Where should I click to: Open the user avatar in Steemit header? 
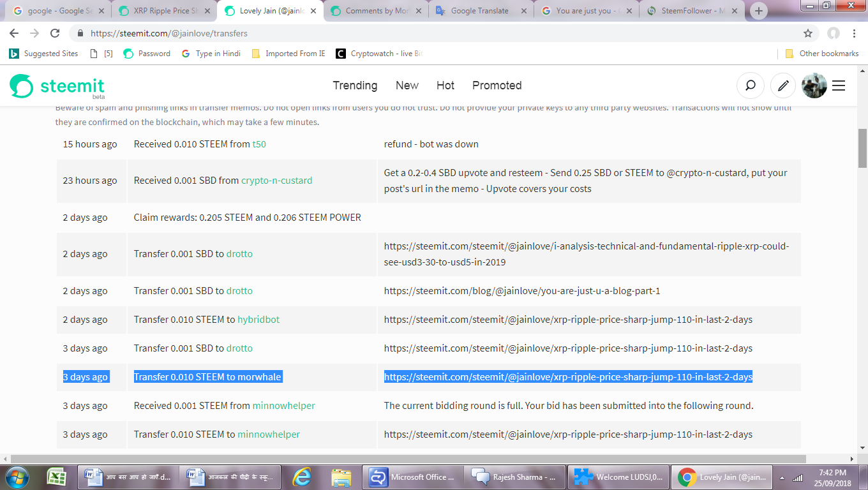tap(814, 85)
